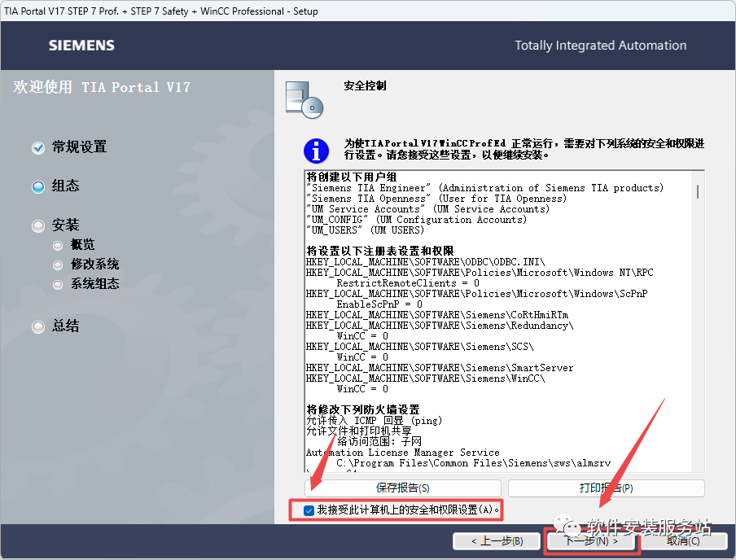Screen dimensions: 736x560
Task: Click the 安全控制 heading
Action: coord(365,86)
